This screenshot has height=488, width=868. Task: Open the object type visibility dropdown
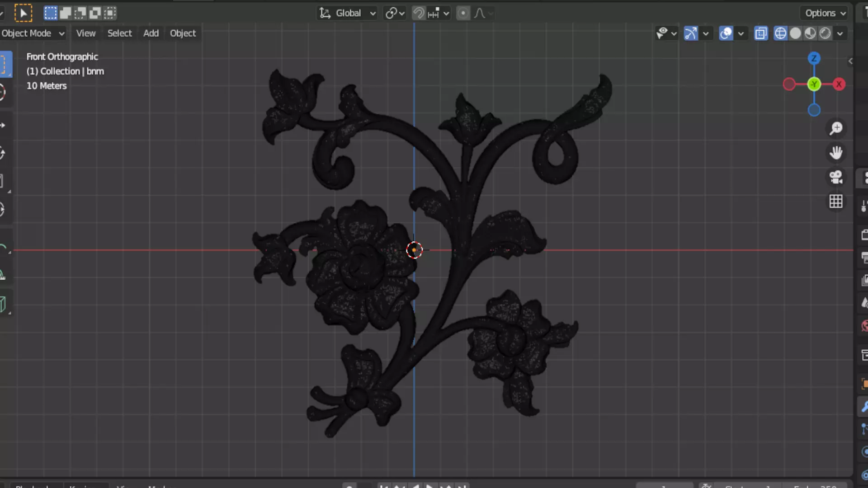click(x=666, y=33)
